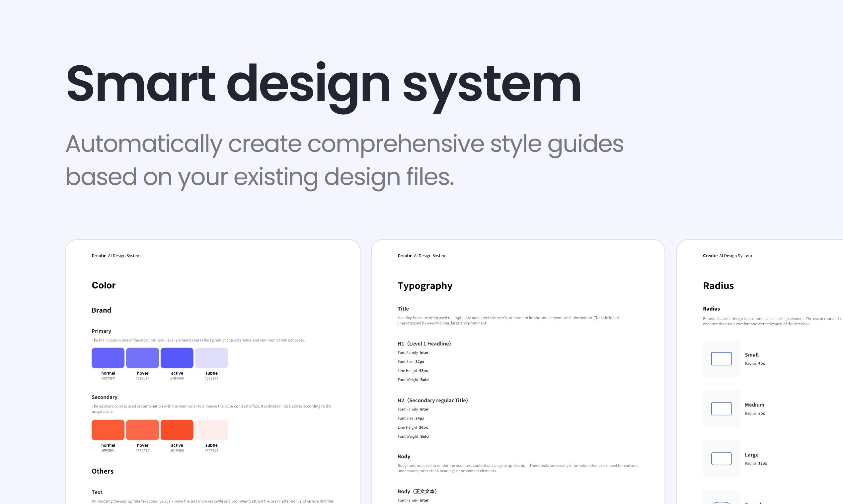Click the Large radius rectangle icon
843x504 pixels.
point(721,459)
